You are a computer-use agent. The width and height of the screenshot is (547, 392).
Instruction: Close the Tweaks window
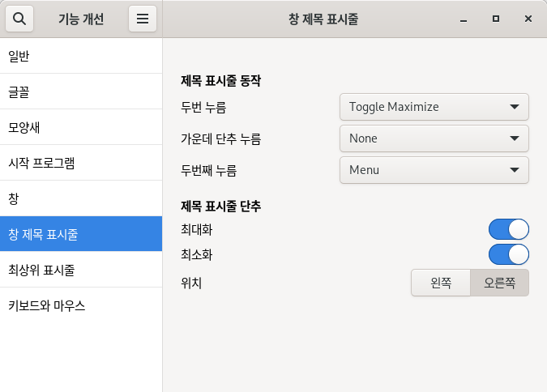pyautogui.click(x=528, y=19)
